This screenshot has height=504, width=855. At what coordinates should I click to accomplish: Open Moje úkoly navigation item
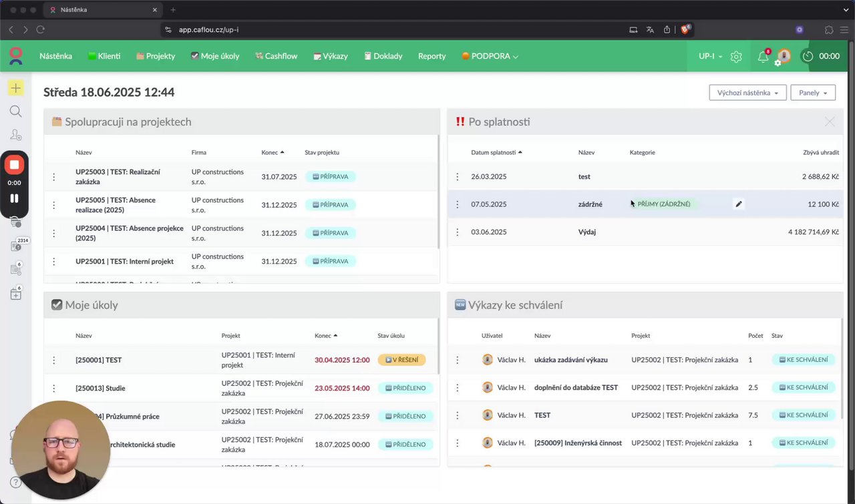click(x=214, y=57)
